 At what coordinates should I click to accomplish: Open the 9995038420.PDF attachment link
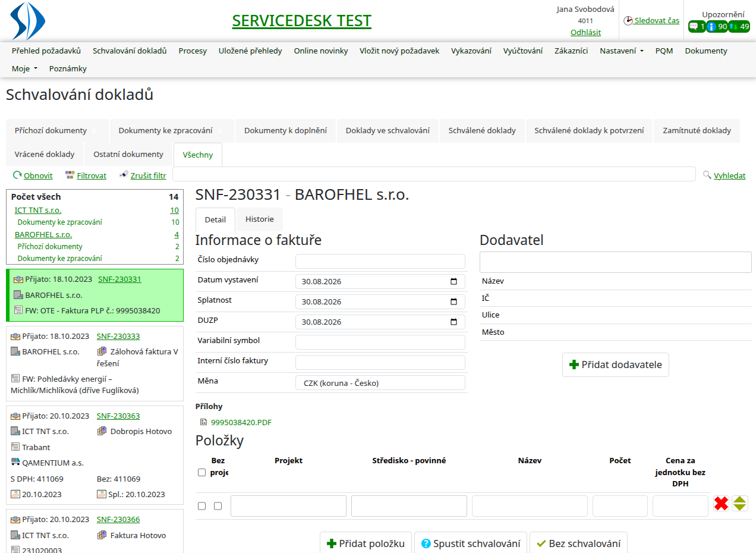point(241,423)
